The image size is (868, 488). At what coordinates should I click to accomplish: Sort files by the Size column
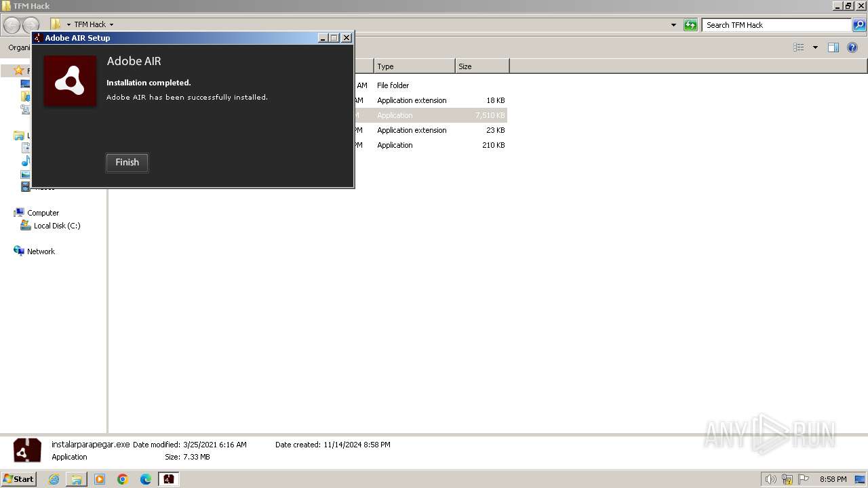point(482,66)
